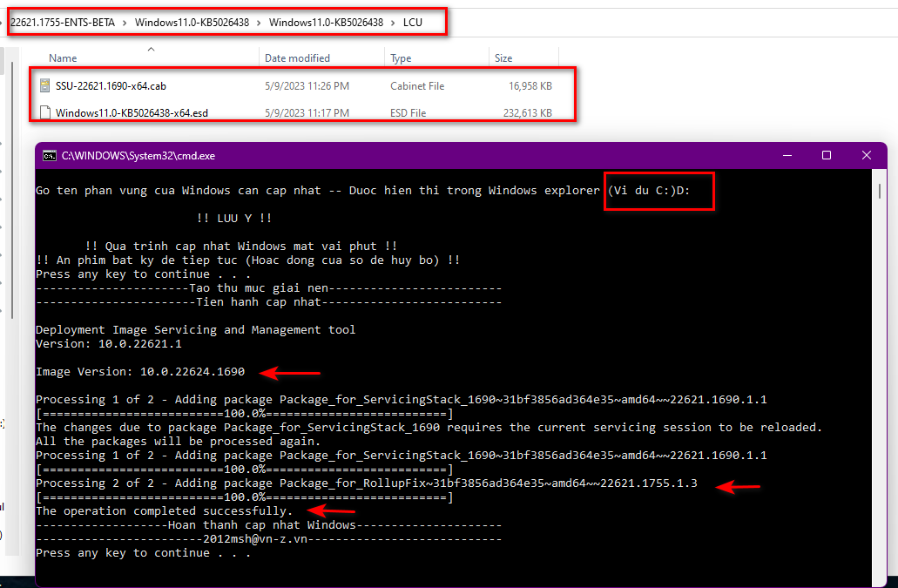898x588 pixels.
Task: Click the Cabinet File type cell
Action: tap(417, 86)
